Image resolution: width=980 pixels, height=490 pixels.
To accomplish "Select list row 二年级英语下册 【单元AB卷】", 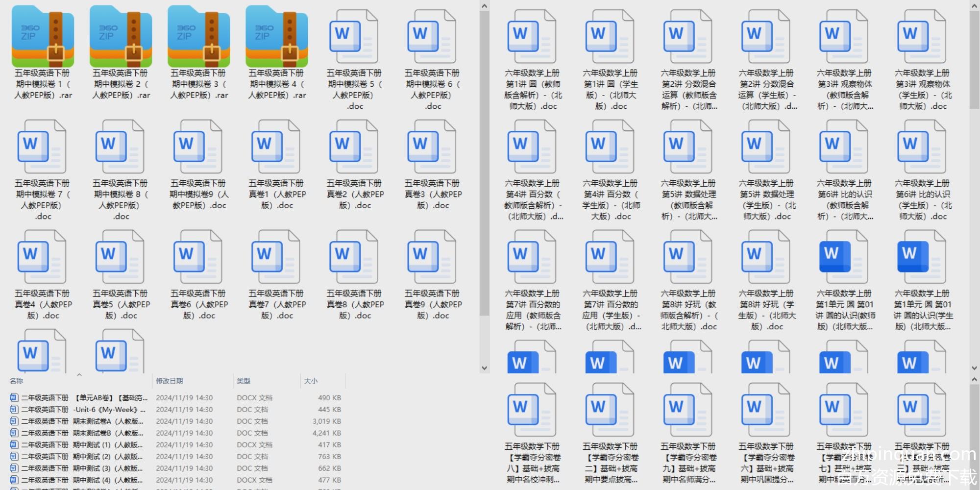I will [x=175, y=397].
